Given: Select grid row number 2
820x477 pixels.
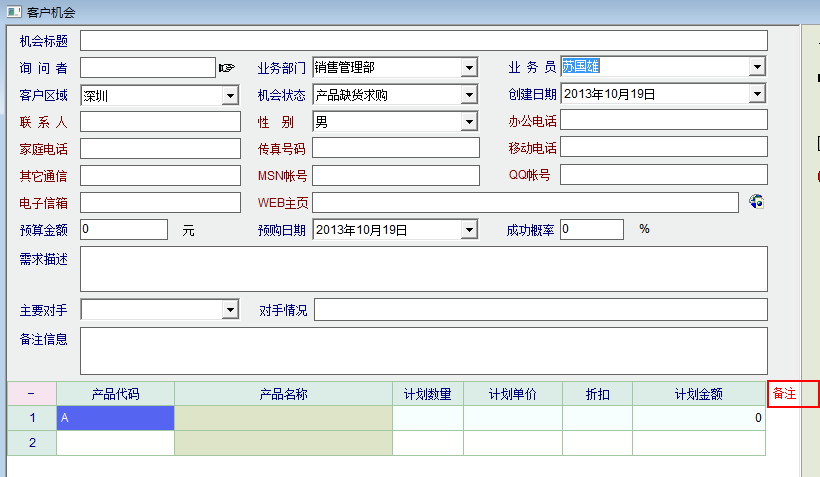Looking at the screenshot, I should [x=31, y=442].
